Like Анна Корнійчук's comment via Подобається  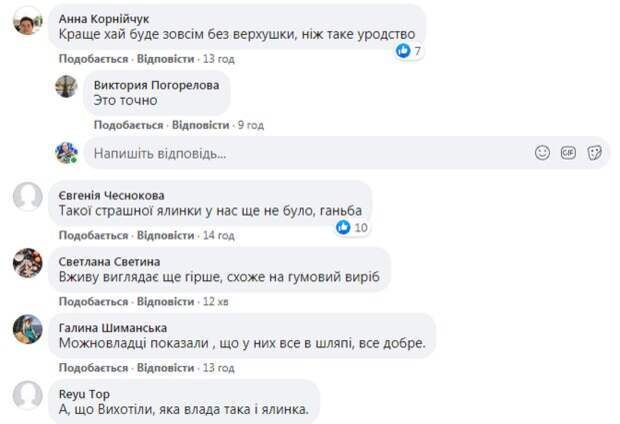[93, 59]
